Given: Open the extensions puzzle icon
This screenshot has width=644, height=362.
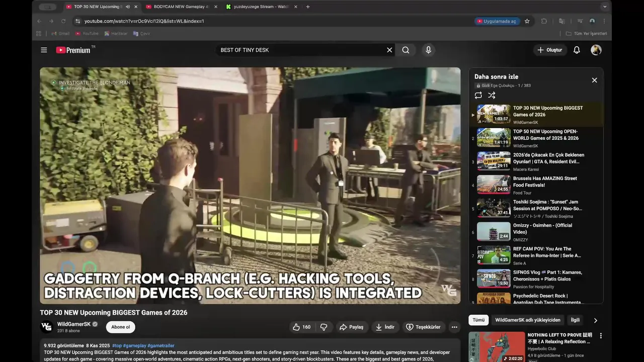Looking at the screenshot, I should [x=544, y=21].
